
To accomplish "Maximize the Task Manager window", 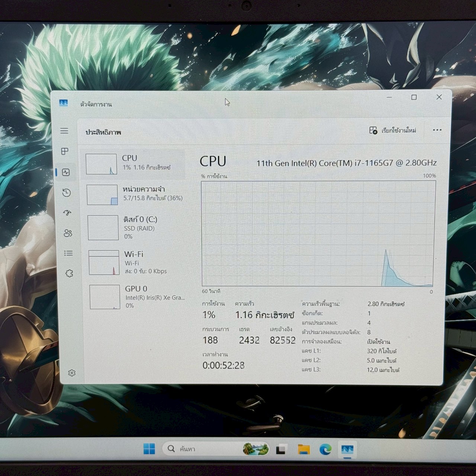I will coord(414,97).
